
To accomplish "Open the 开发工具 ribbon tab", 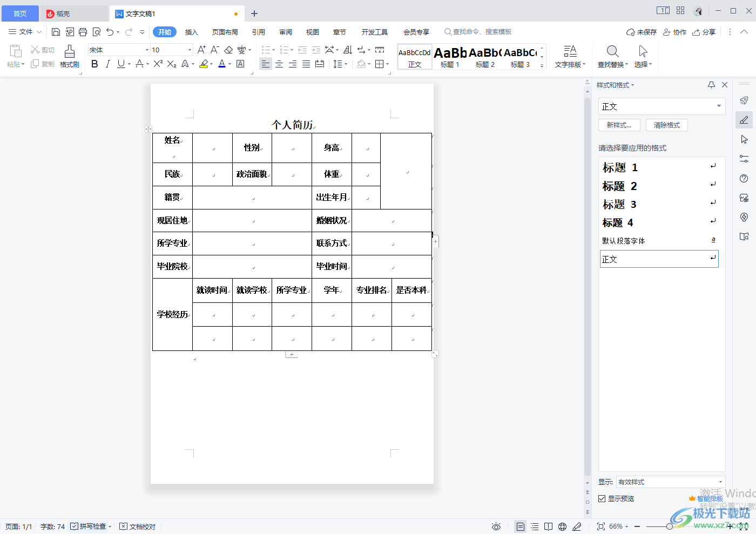I will coord(375,32).
